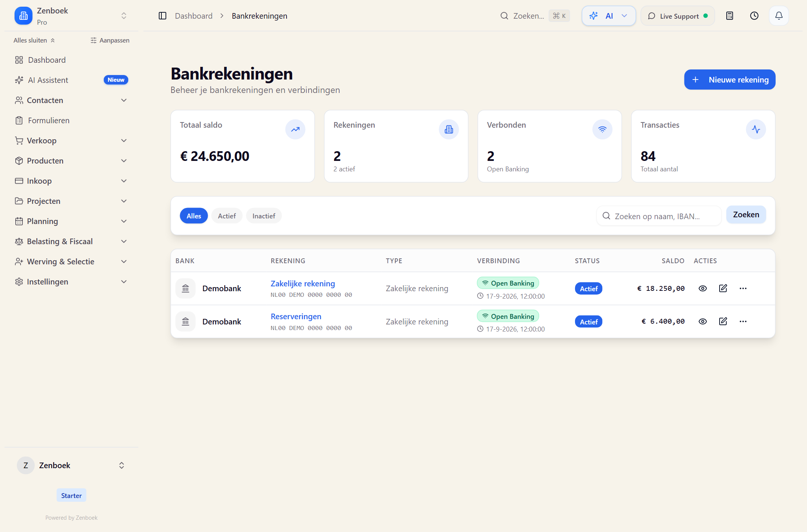807x532 pixels.
Task: Open more actions for Reserveringen row
Action: pos(743,321)
